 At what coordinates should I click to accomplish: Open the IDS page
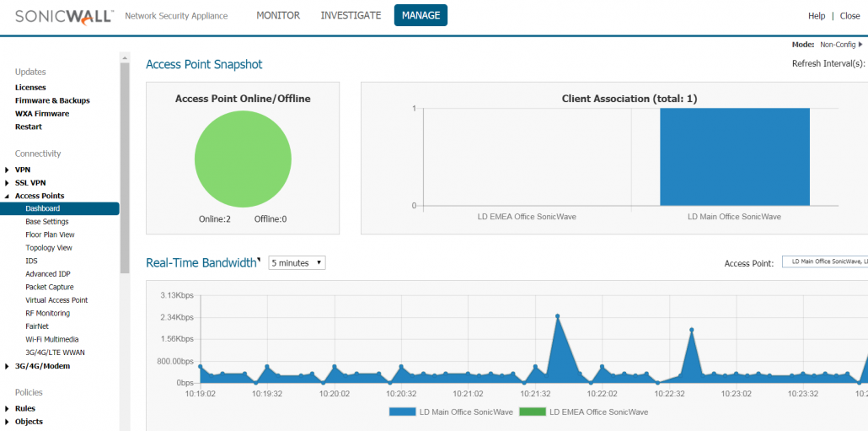coord(31,261)
